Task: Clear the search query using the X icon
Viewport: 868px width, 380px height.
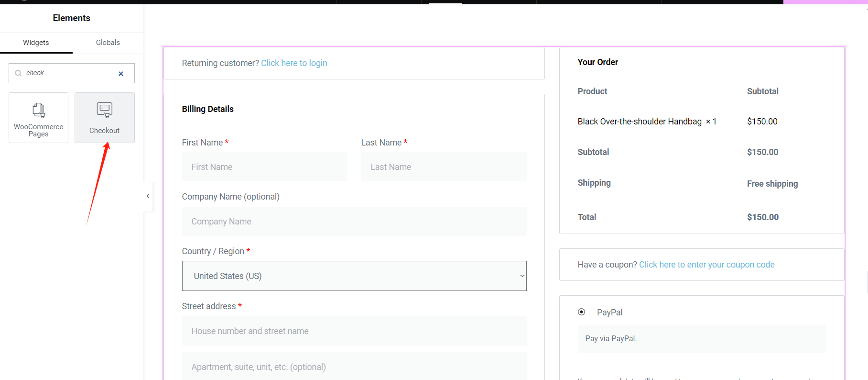Action: 121,73
